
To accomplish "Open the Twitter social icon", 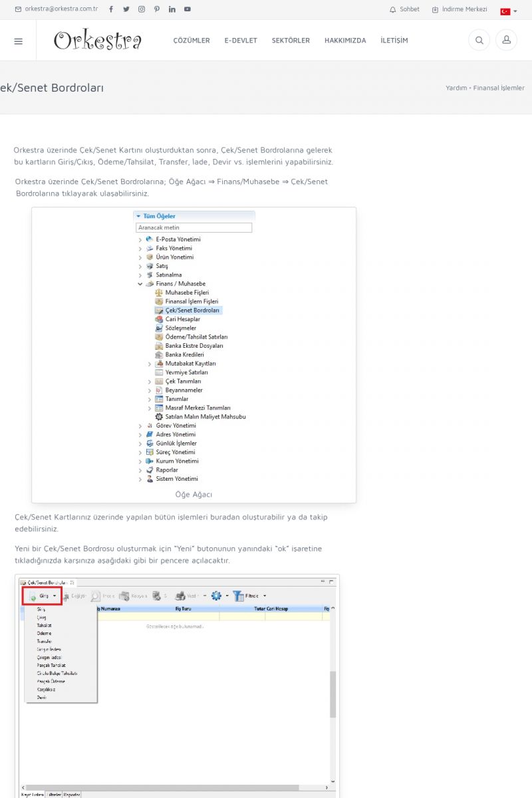I will pyautogui.click(x=126, y=9).
